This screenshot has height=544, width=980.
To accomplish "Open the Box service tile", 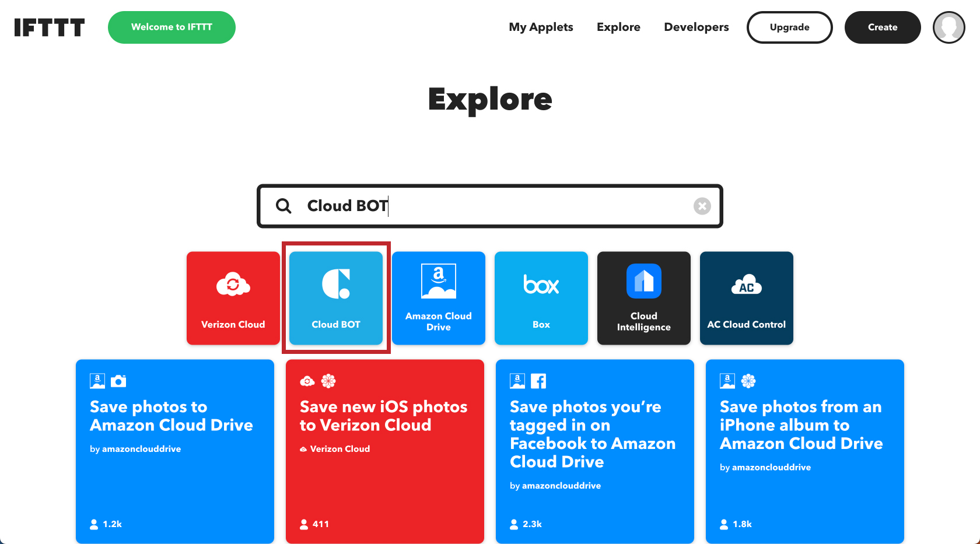I will 541,298.
